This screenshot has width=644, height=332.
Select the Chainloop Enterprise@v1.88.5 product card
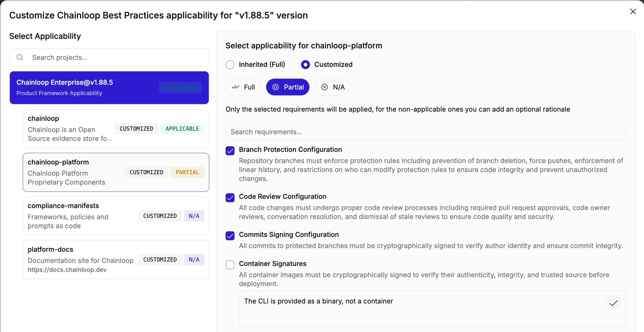[109, 88]
